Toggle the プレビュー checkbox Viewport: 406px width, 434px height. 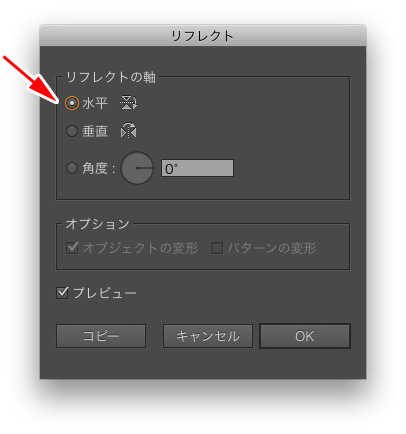pos(62,293)
